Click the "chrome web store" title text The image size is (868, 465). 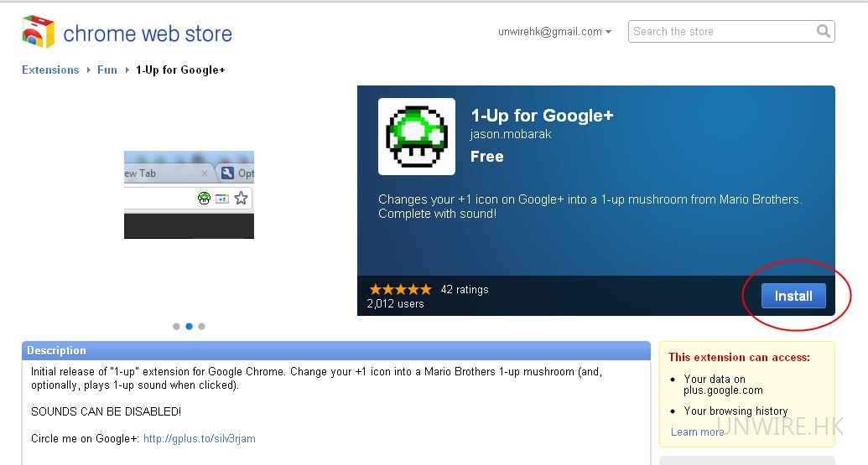[x=148, y=34]
